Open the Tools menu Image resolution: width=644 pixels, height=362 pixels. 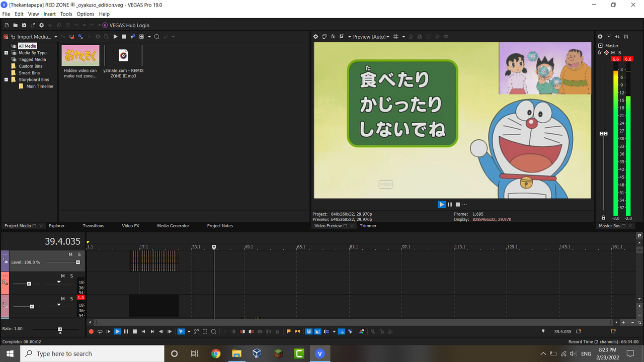pyautogui.click(x=66, y=14)
